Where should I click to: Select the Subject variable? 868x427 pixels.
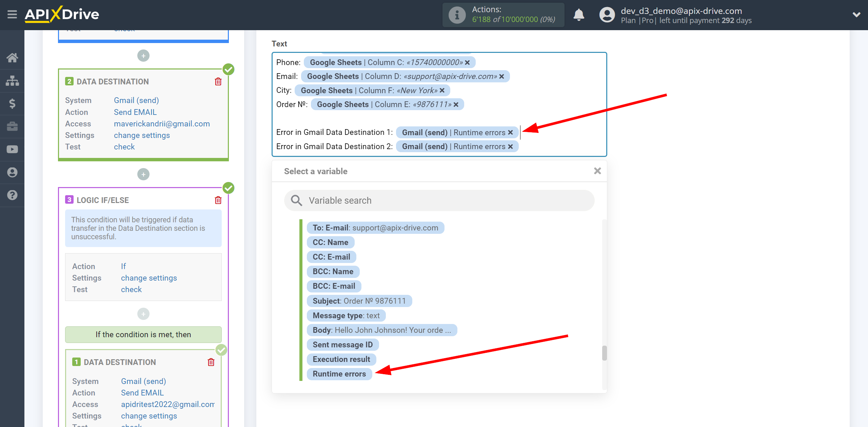[x=359, y=301]
